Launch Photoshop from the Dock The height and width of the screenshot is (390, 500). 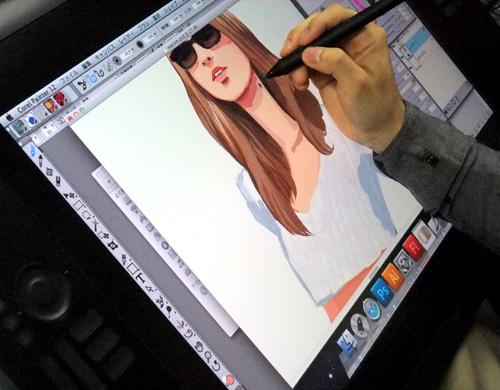click(x=383, y=292)
